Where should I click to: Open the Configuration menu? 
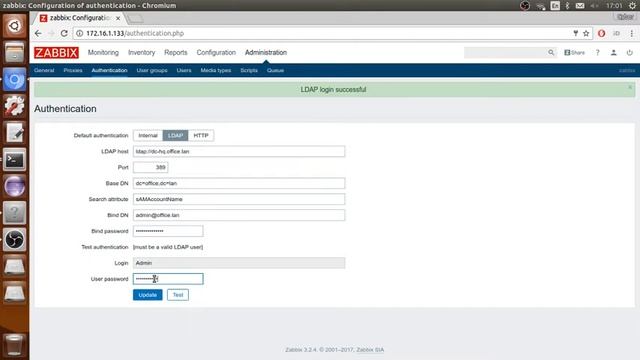[216, 53]
